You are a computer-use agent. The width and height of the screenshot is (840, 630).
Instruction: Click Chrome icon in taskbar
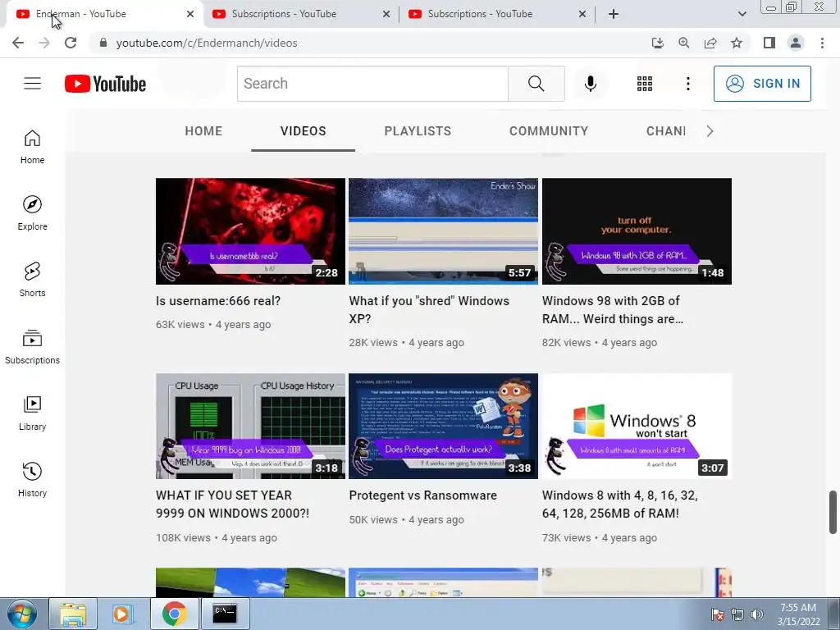pyautogui.click(x=174, y=614)
